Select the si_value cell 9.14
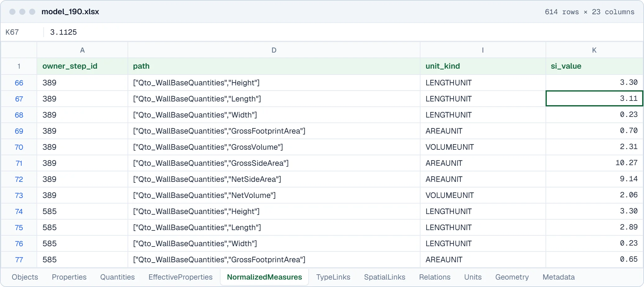The image size is (644, 287). 594,179
